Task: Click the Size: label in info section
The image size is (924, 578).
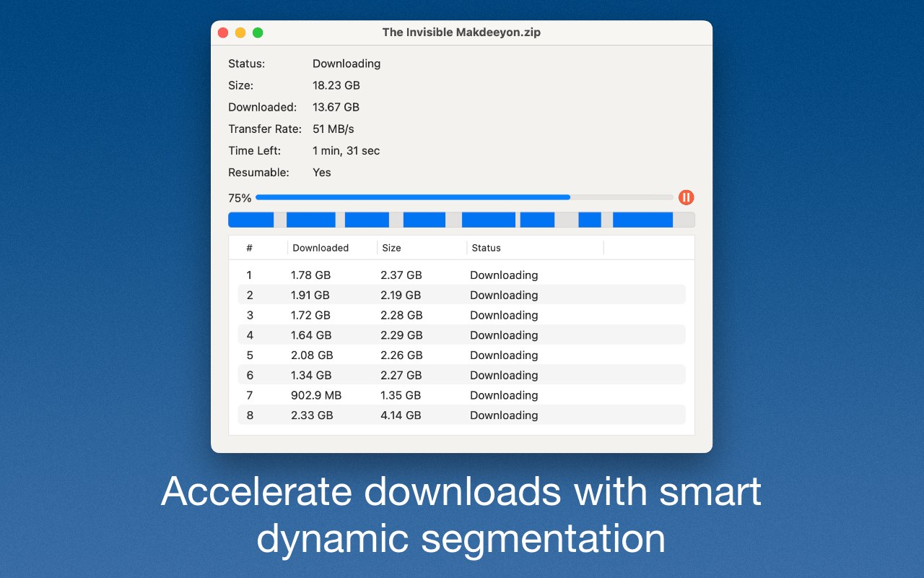Action: click(240, 85)
